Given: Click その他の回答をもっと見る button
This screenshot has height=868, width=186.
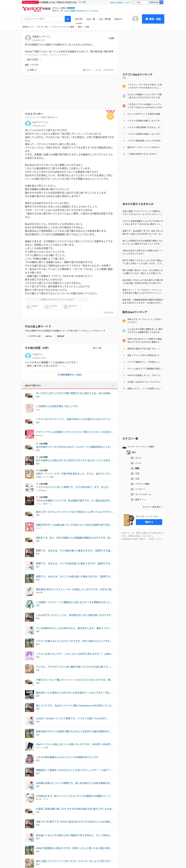Looking at the screenshot, I should [x=70, y=374].
